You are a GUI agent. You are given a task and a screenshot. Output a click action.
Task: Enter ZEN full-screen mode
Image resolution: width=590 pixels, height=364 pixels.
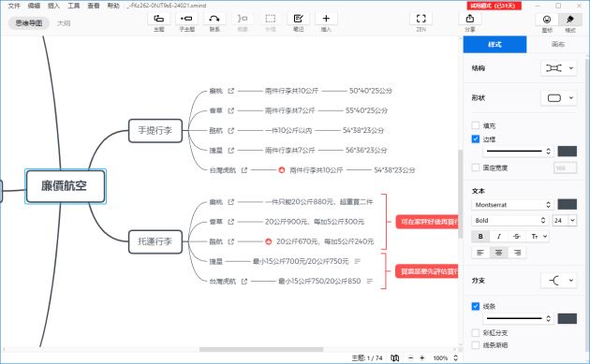[x=421, y=19]
